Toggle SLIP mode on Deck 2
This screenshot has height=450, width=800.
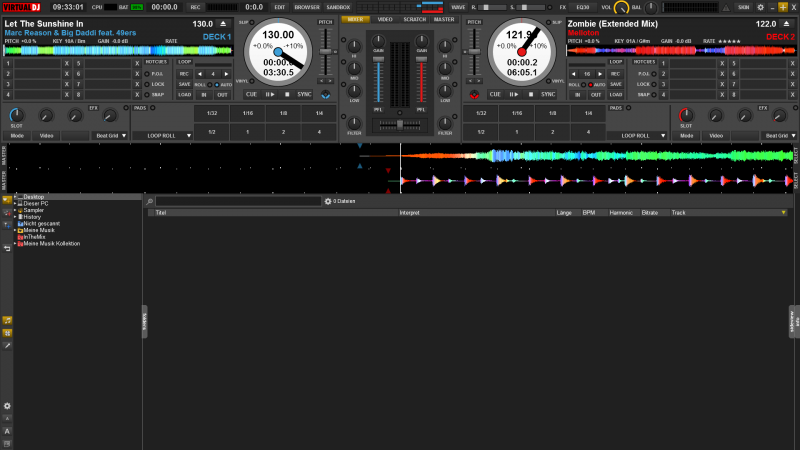click(548, 22)
